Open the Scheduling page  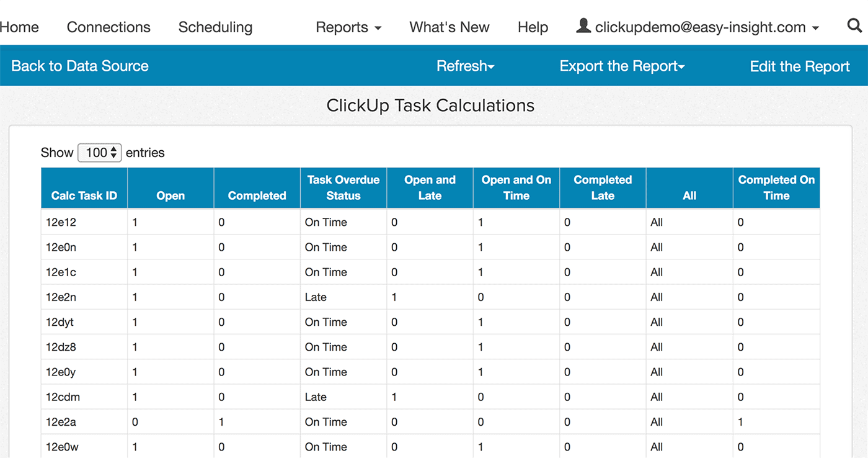pyautogui.click(x=215, y=27)
